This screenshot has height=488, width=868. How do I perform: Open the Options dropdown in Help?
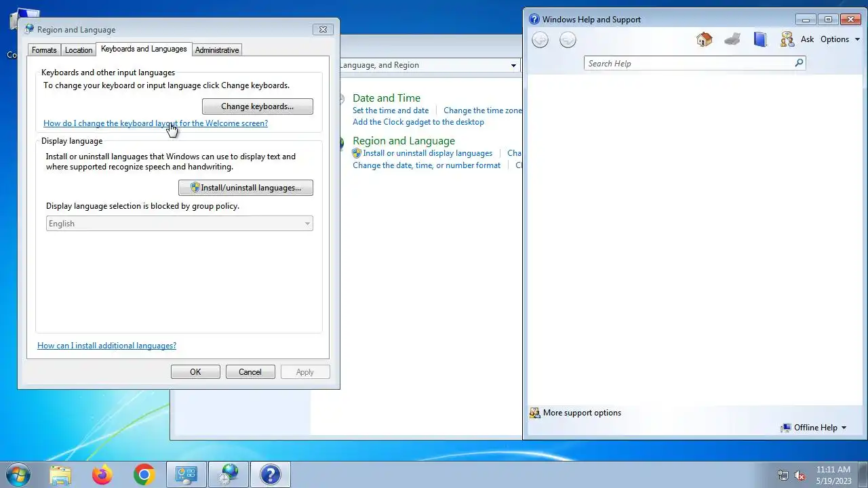pyautogui.click(x=840, y=39)
